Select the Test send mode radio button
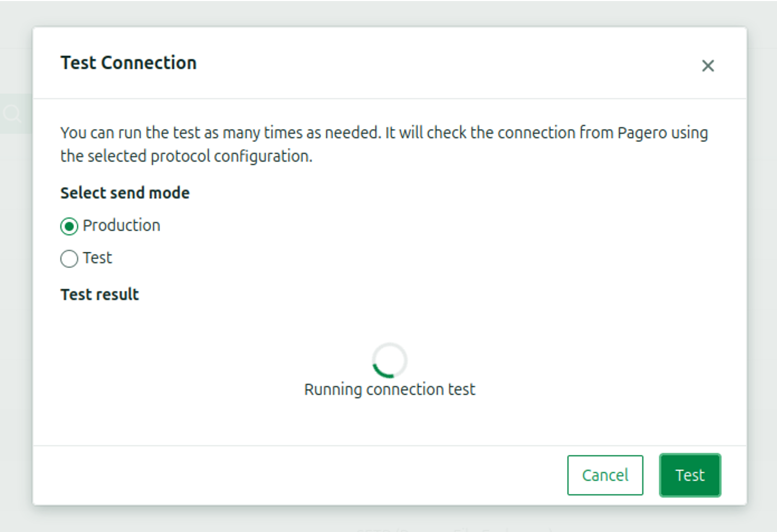777x532 pixels. (69, 258)
